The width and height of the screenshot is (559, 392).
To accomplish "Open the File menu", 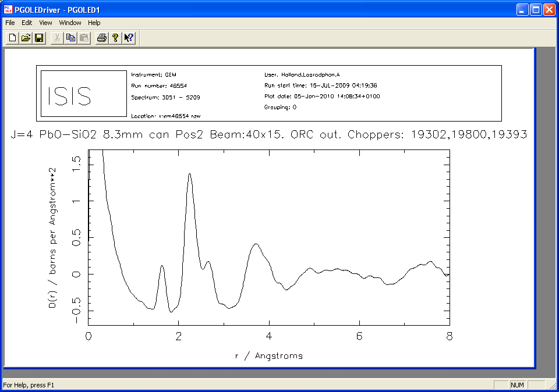I will click(10, 23).
